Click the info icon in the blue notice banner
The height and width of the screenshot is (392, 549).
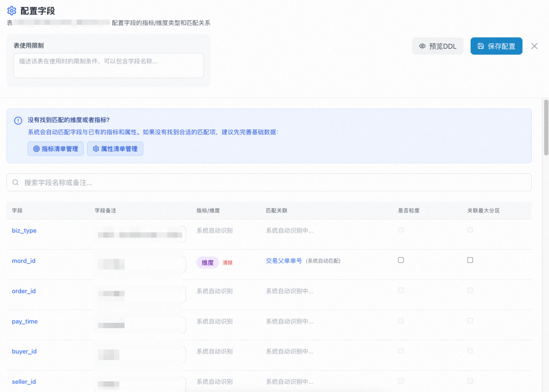[x=18, y=120]
